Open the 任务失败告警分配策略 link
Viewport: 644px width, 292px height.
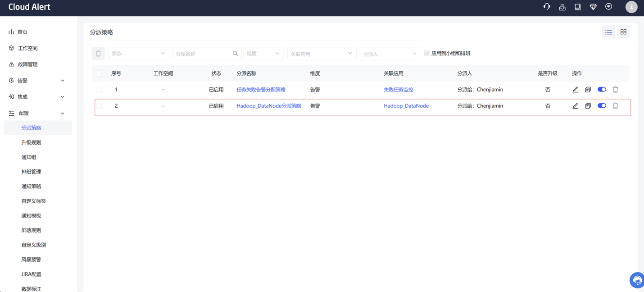(261, 90)
